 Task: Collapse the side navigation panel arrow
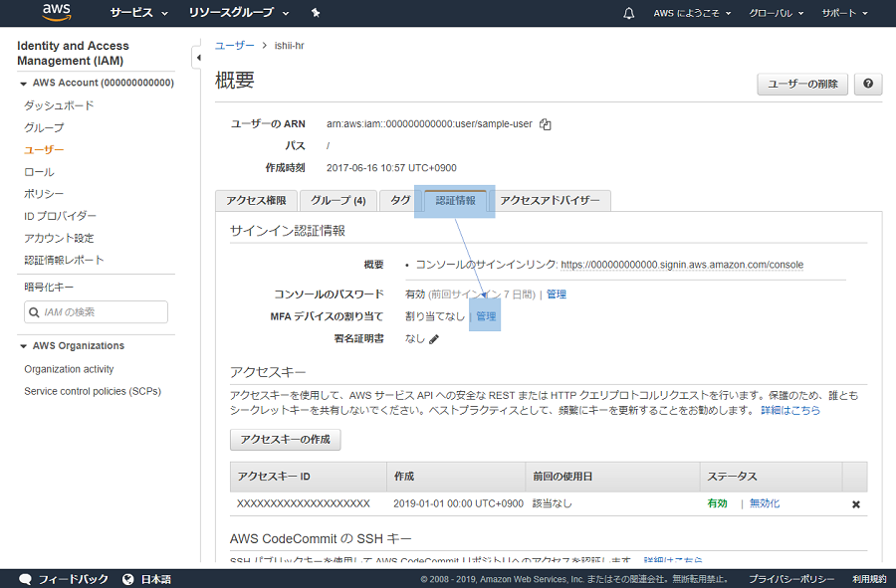[x=198, y=58]
